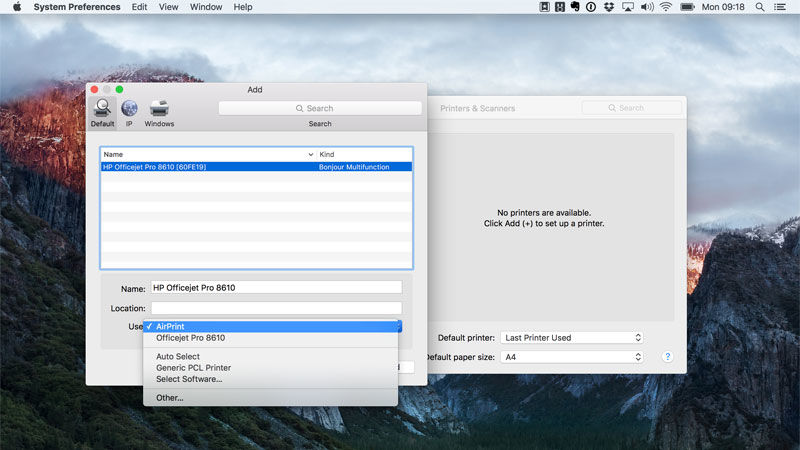Click the help question mark button
Viewport: 800px width, 450px height.
point(667,357)
